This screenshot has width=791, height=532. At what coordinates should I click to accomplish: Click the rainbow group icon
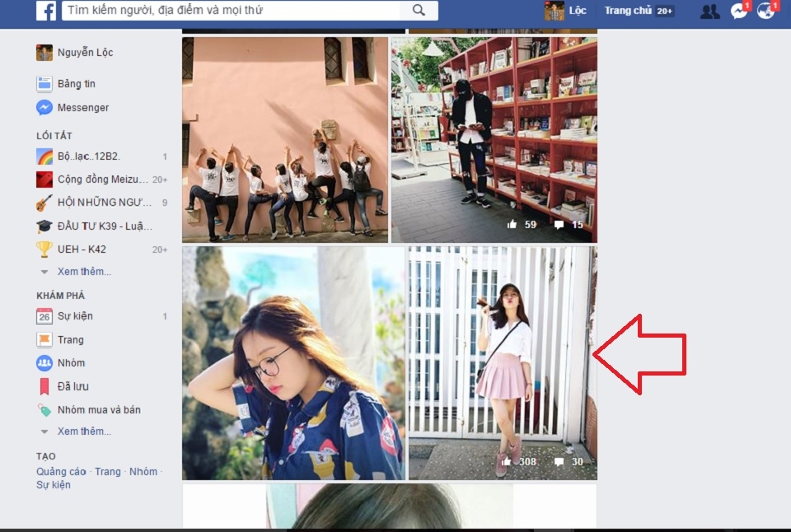pyautogui.click(x=44, y=156)
